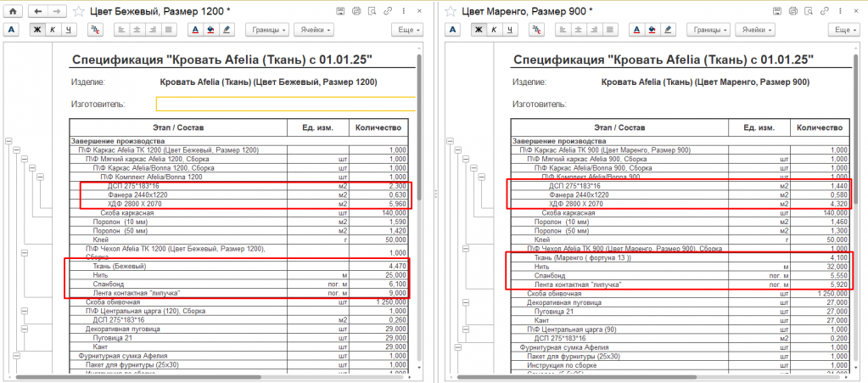Set fill color in Цвет Бежевый window
868x383 pixels.
pyautogui.click(x=210, y=30)
